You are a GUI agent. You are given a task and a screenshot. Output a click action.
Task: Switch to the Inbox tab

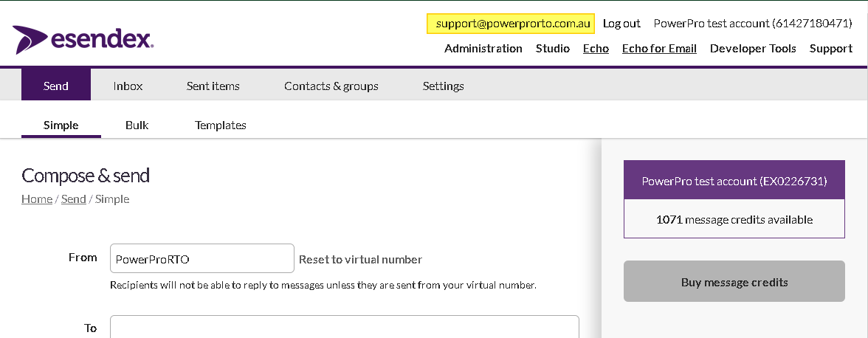(128, 86)
